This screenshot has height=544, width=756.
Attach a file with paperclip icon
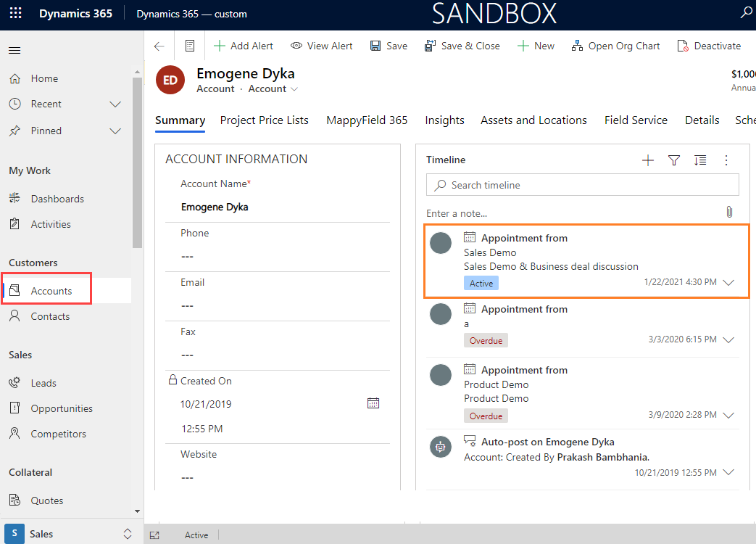729,212
